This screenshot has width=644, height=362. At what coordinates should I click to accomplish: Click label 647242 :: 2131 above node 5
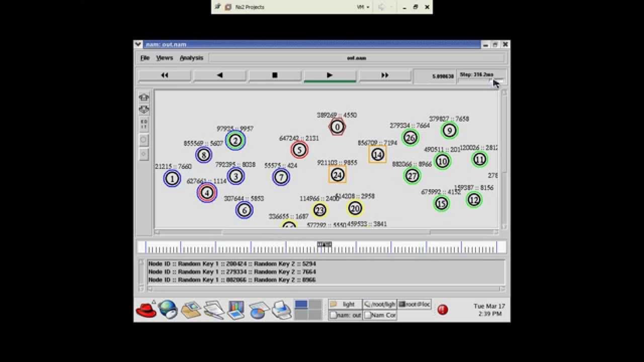[299, 138]
